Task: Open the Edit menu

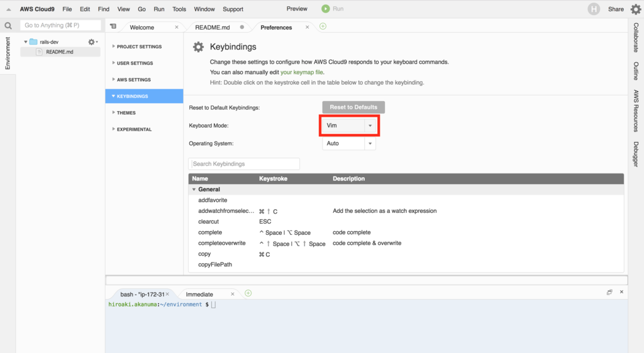Action: pyautogui.click(x=85, y=9)
